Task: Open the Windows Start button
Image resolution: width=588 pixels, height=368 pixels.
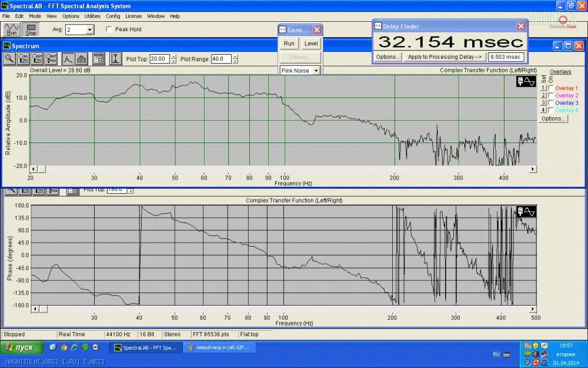Action: [x=22, y=347]
